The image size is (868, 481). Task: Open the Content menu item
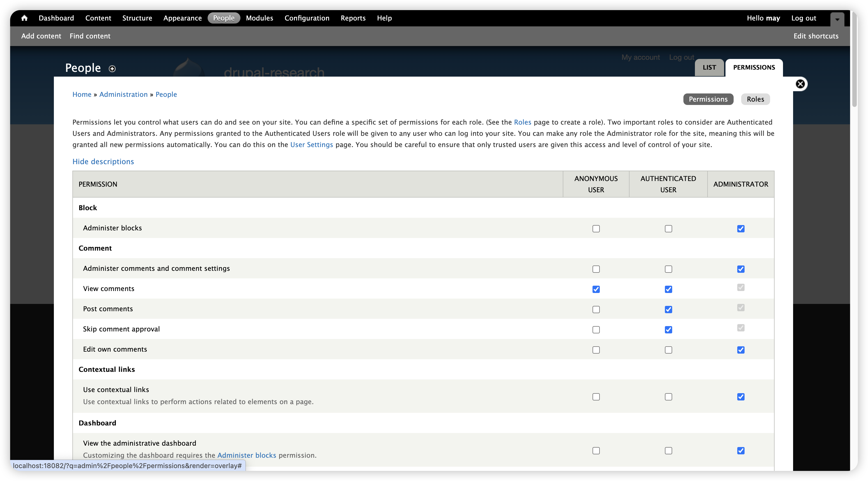[x=98, y=18]
